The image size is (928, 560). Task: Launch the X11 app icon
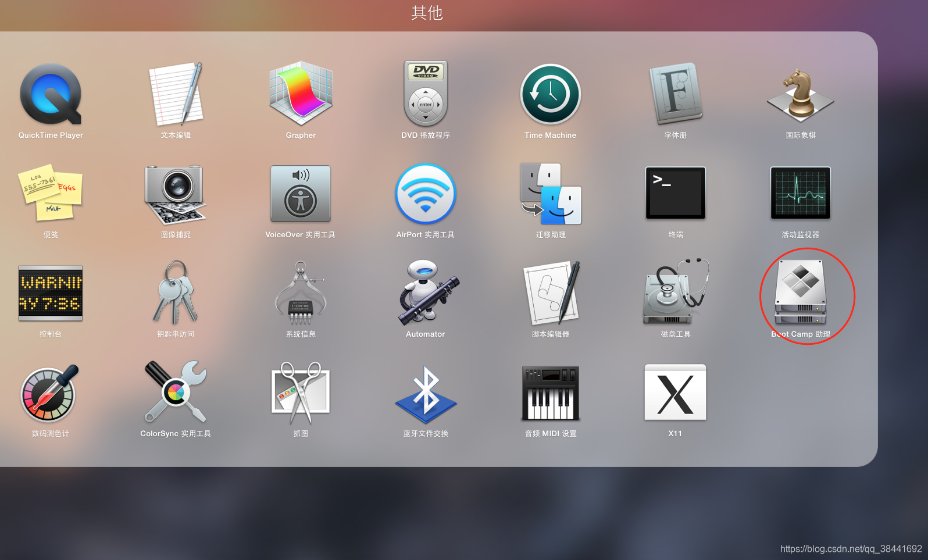click(676, 393)
